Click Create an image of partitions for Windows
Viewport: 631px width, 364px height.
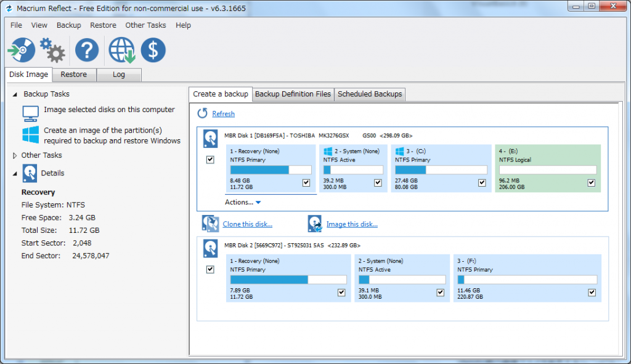tap(112, 135)
